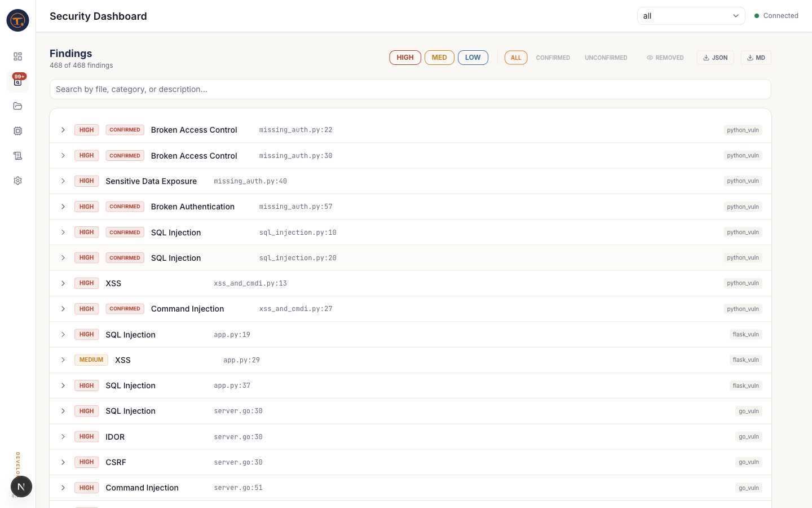Switch to the CONFIRMED filter tab
The height and width of the screenshot is (508, 812).
coord(553,58)
